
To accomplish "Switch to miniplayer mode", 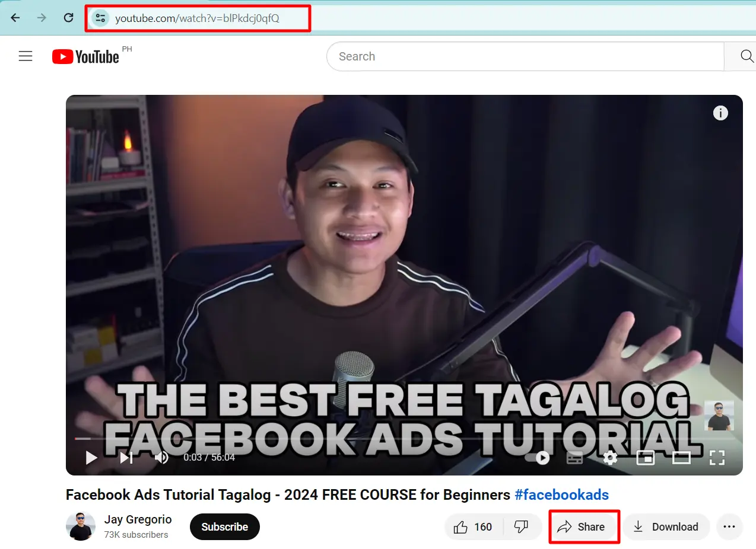I will (646, 458).
